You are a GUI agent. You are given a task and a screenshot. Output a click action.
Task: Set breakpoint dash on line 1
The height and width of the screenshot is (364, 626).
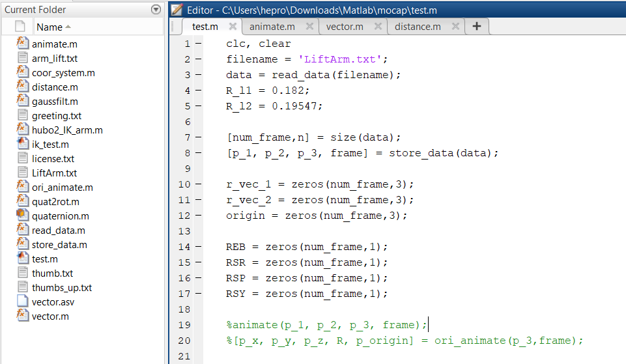click(199, 44)
